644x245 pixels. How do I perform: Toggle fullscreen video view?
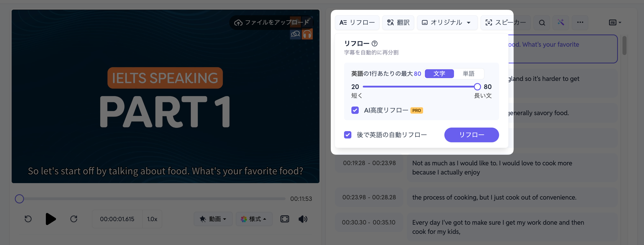(x=285, y=219)
